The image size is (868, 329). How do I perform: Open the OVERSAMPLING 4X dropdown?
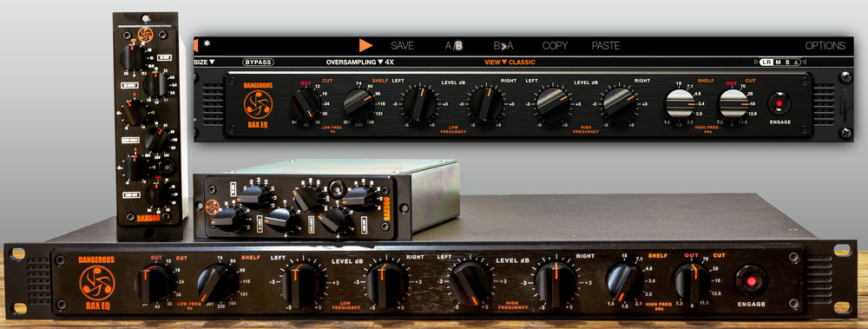[x=360, y=62]
